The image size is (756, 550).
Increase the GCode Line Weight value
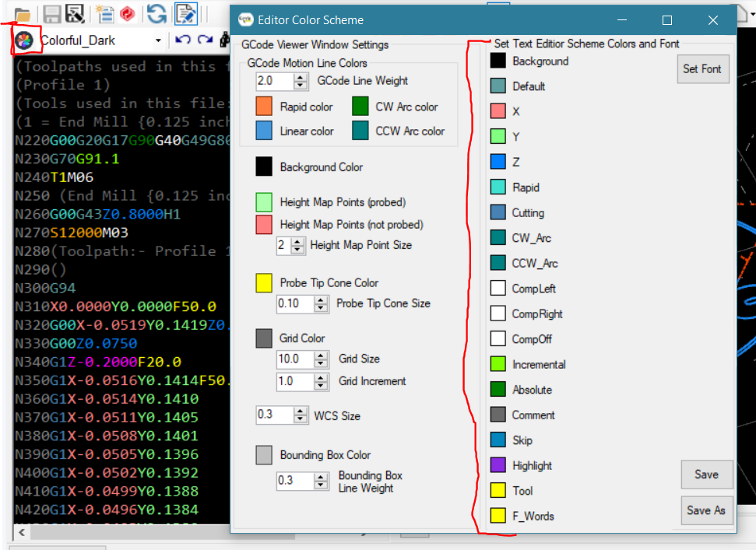(301, 77)
